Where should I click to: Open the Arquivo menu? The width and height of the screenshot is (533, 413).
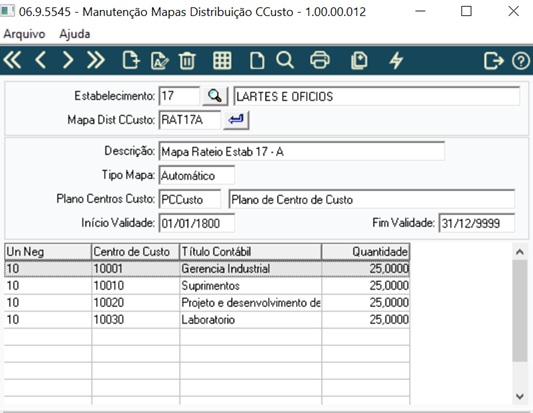[24, 34]
